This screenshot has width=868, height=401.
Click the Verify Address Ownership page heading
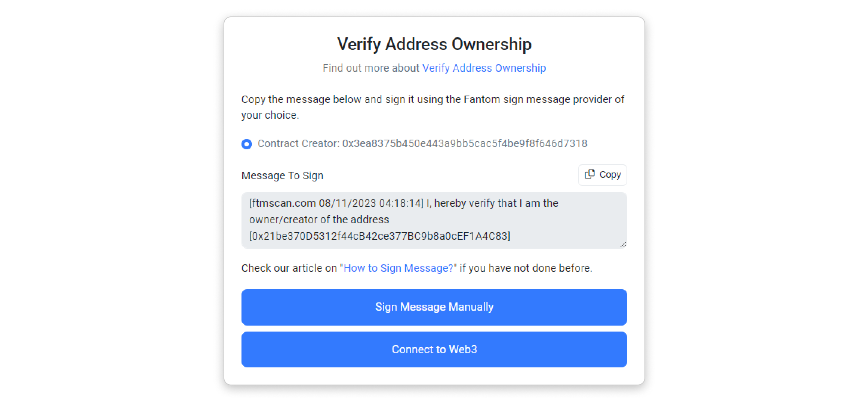tap(434, 44)
